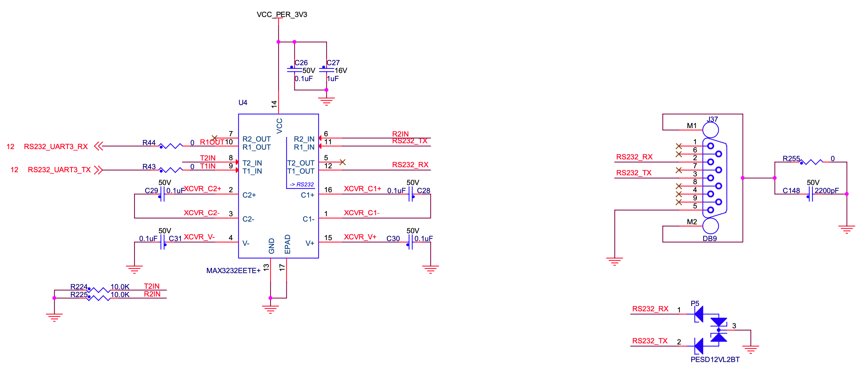Click the junction dot between J37 shield and R255

point(774,178)
